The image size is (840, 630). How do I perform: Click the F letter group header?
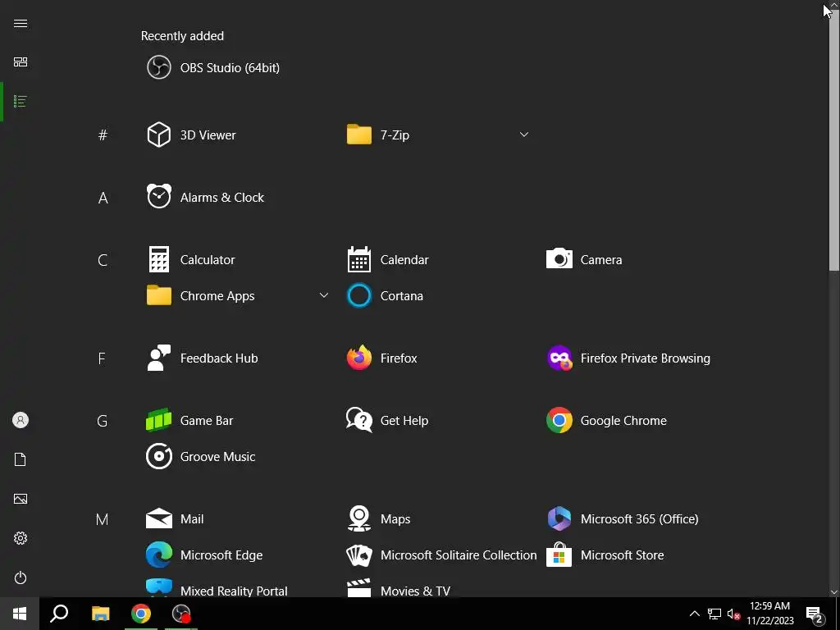pos(102,358)
